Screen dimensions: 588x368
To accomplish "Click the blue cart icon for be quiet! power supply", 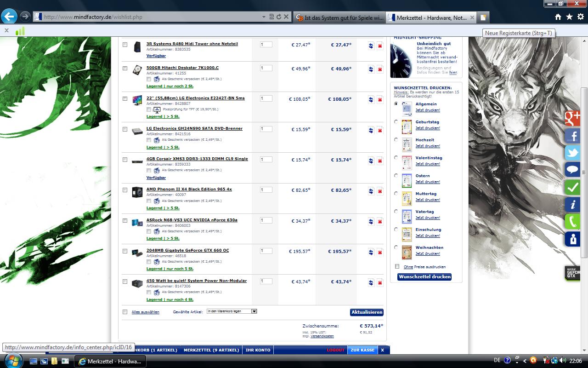I will point(371,282).
